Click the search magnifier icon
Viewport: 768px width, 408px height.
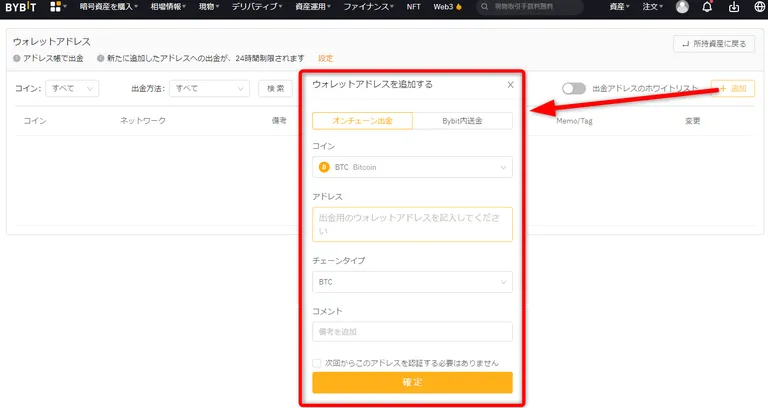[x=484, y=7]
